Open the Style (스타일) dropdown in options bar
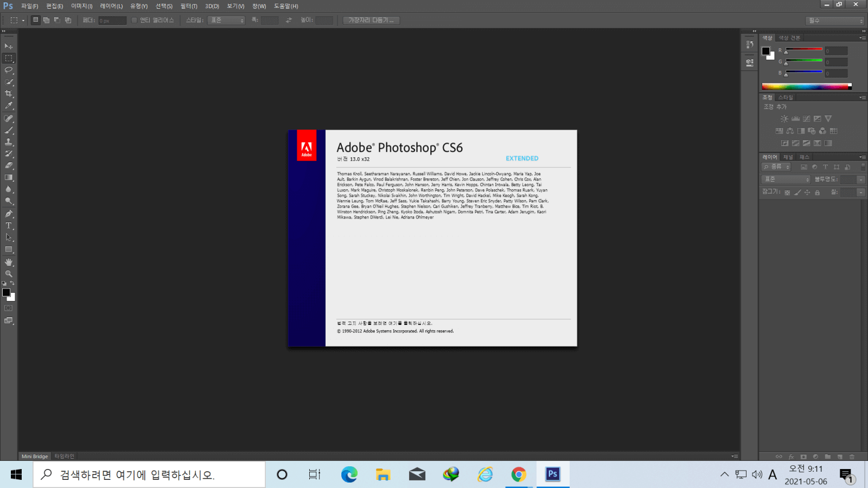The height and width of the screenshot is (488, 868). pos(226,20)
